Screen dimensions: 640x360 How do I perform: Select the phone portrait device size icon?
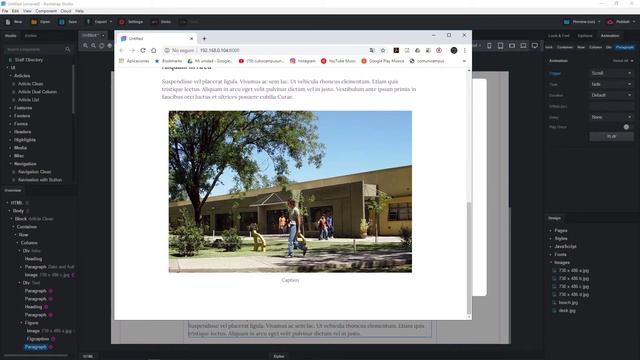point(489,46)
